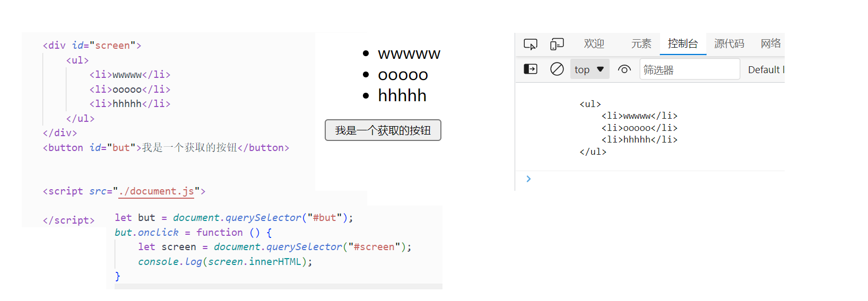Click the but.onclick = function code line
Screen dimensions: 868x301
[193, 233]
